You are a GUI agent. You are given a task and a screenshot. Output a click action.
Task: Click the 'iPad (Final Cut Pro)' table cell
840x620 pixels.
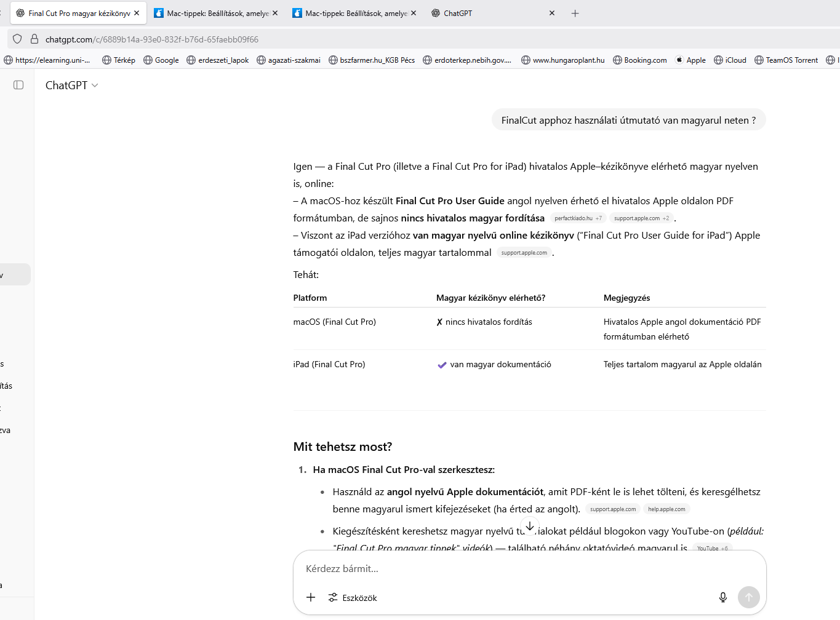coord(329,364)
